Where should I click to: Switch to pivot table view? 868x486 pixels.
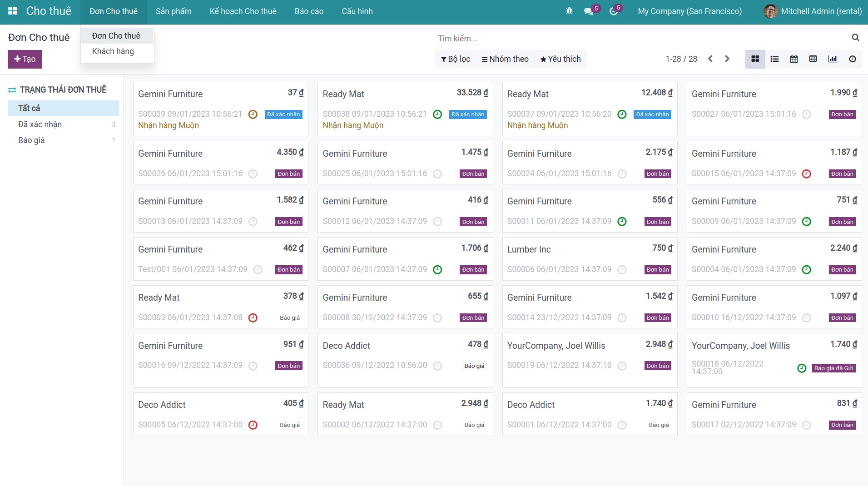(x=813, y=59)
